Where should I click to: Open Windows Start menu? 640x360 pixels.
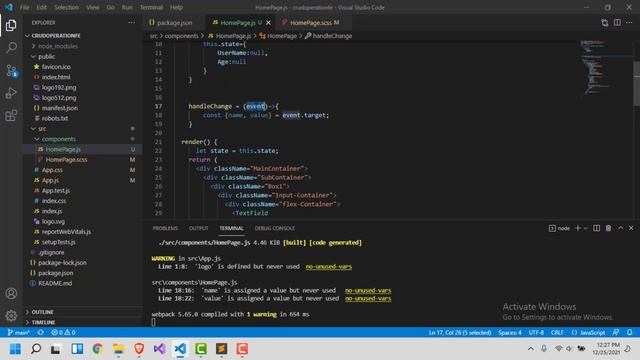point(16,349)
